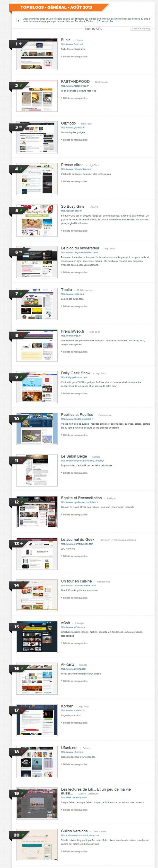
Task: Click the 'Chercher un blog' button
Action: [141, 29]
